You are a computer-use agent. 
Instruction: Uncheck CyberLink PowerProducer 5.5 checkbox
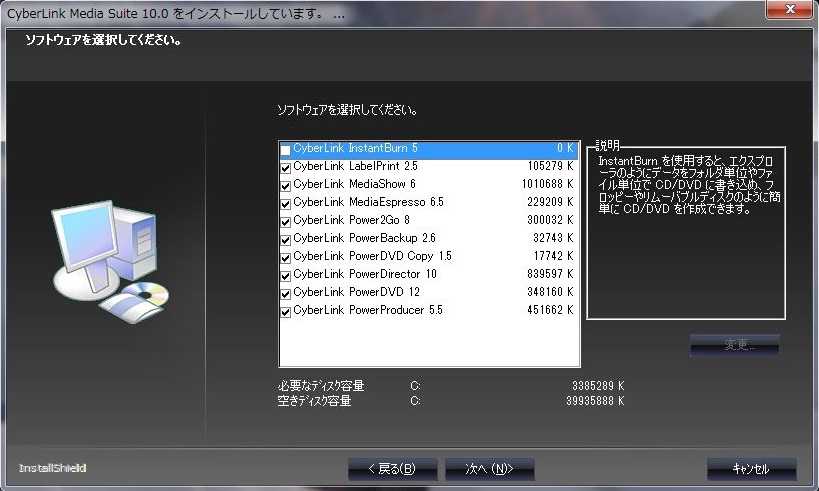(x=285, y=312)
